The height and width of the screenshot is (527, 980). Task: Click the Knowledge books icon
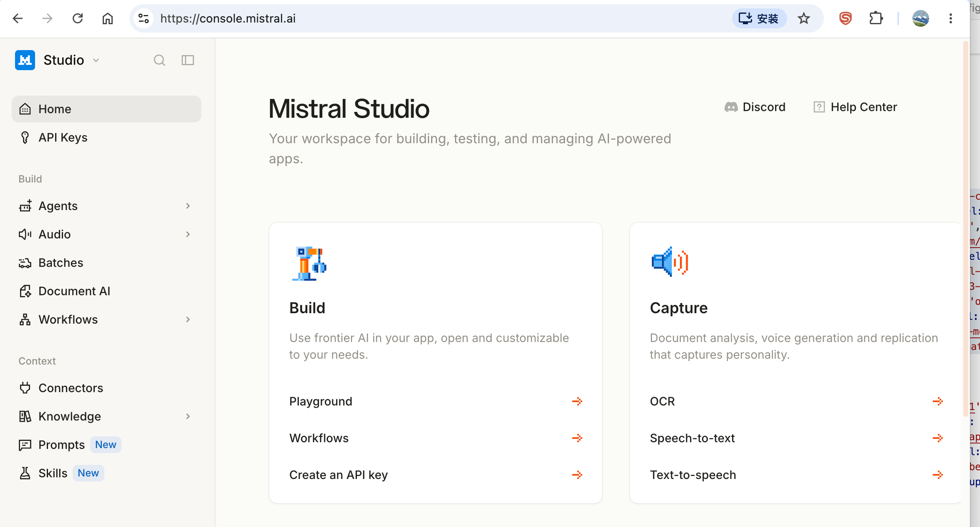(x=25, y=416)
